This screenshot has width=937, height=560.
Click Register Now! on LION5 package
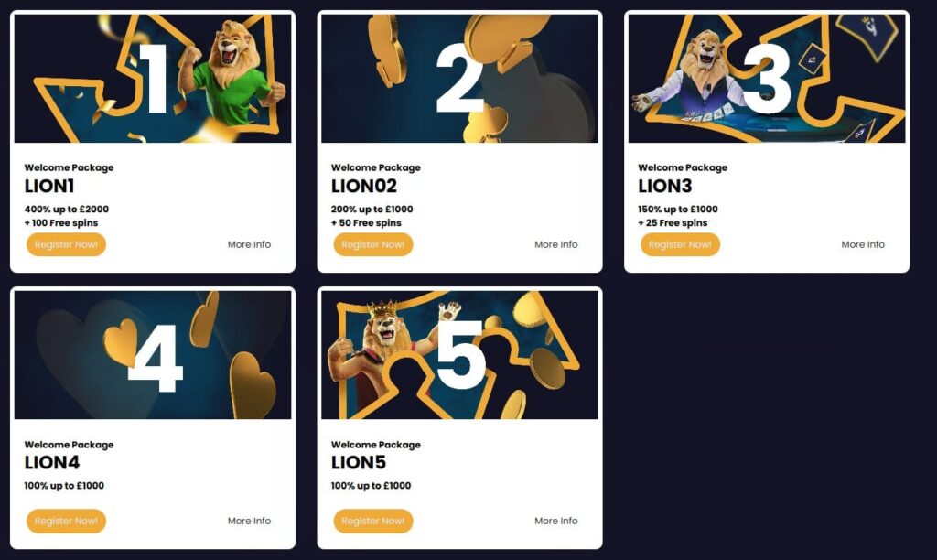point(373,522)
